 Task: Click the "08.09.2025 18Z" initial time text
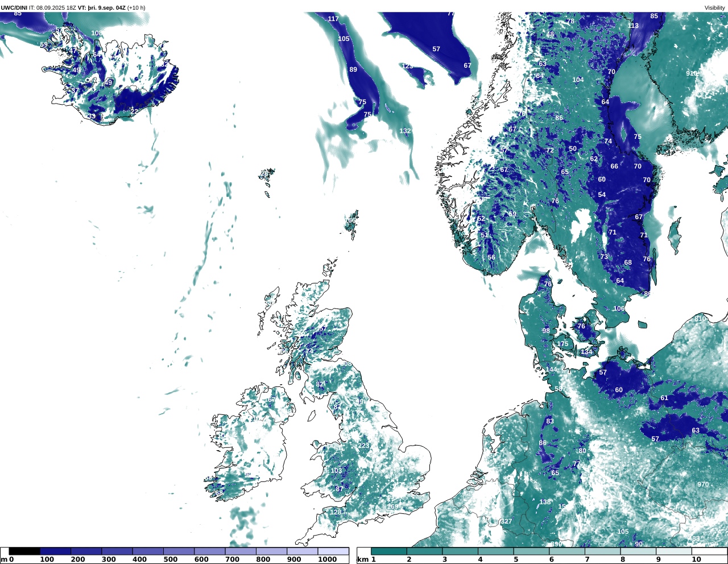[x=56, y=8]
